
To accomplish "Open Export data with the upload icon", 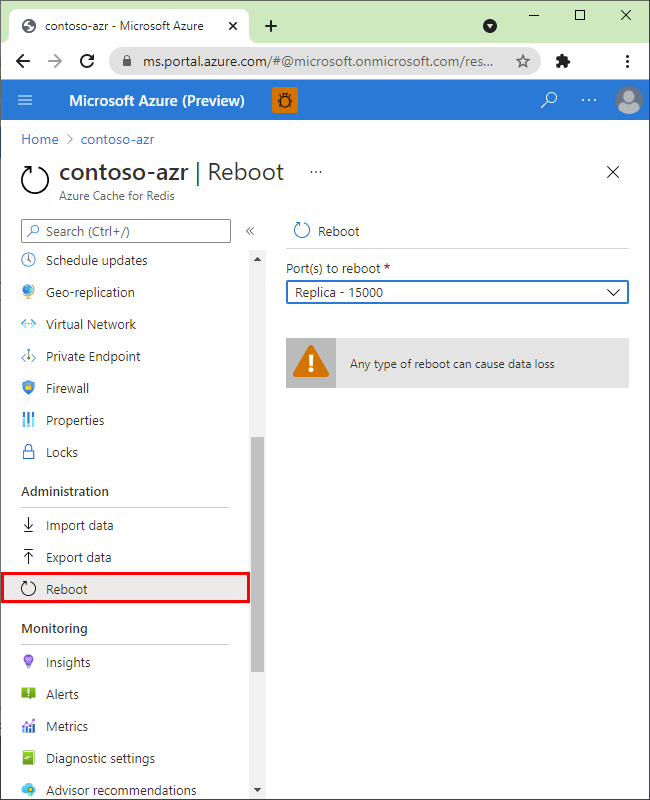I will pos(30,557).
